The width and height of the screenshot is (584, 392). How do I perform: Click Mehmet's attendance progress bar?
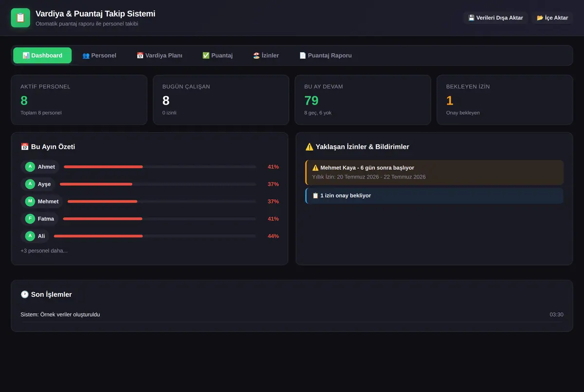point(162,201)
